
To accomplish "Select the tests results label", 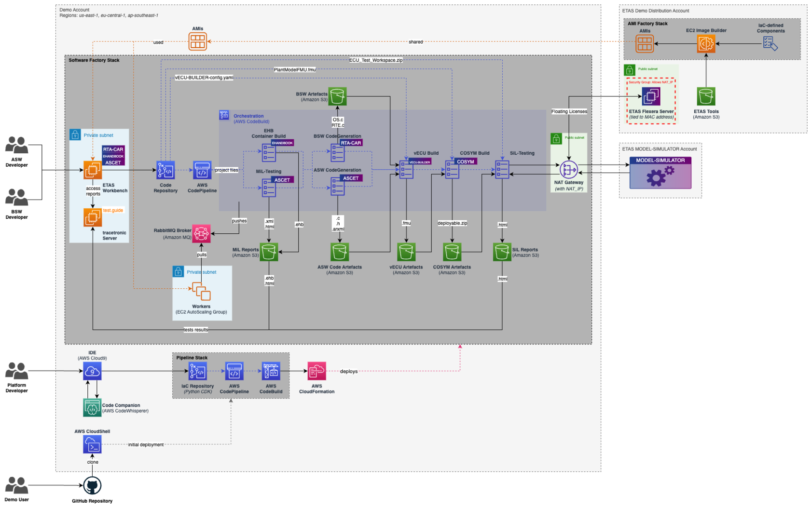I will [x=196, y=330].
